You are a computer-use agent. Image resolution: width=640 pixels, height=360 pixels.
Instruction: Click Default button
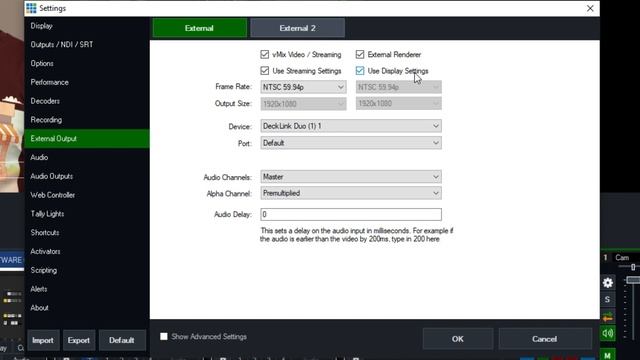(122, 340)
